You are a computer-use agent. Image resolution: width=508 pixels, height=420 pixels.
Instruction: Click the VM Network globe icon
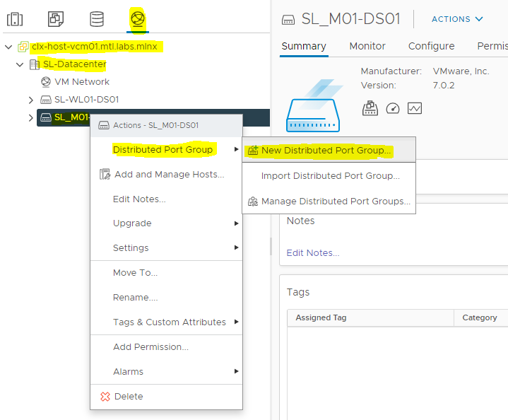[46, 82]
